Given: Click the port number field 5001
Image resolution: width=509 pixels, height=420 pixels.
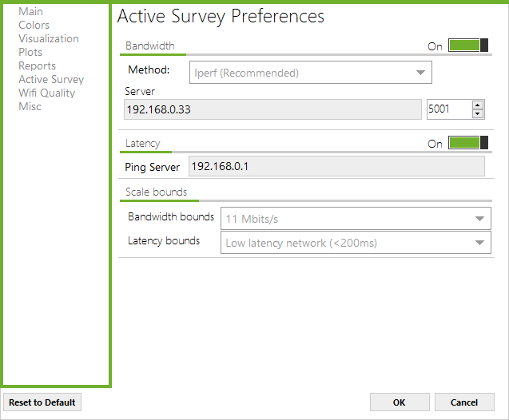Looking at the screenshot, I should 449,109.
